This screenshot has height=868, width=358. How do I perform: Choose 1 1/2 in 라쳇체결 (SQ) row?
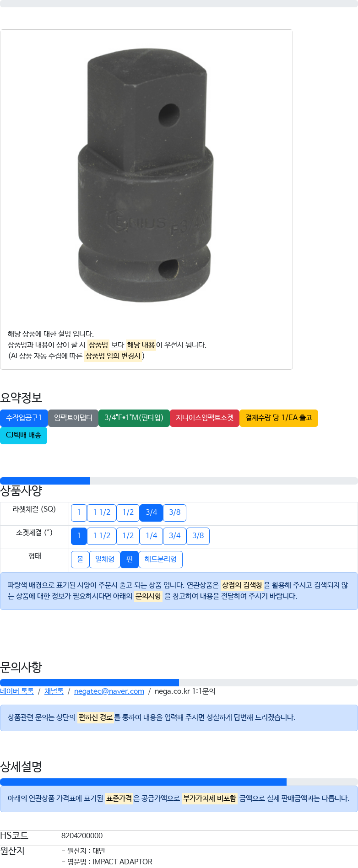[102, 512]
